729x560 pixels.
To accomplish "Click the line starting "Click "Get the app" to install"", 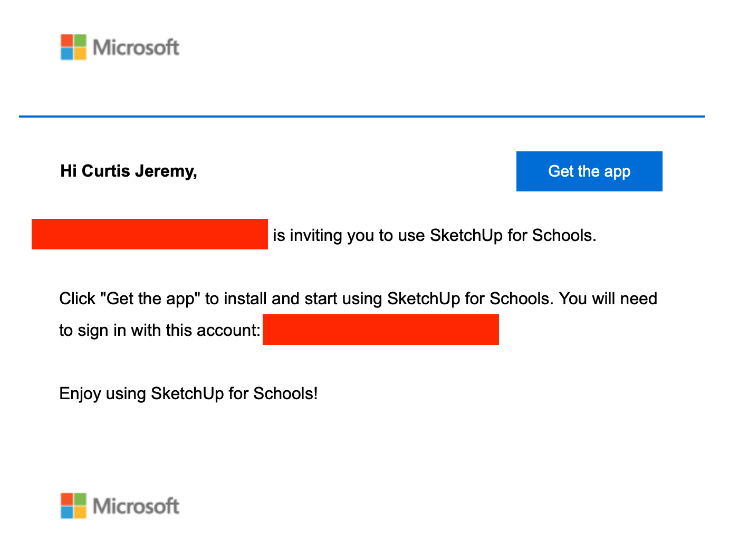I will pos(358,298).
